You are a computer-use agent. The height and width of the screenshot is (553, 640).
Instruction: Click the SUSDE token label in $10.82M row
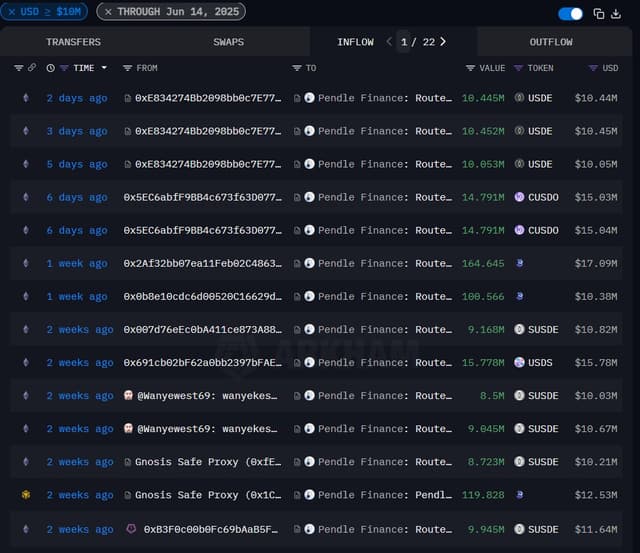point(543,330)
